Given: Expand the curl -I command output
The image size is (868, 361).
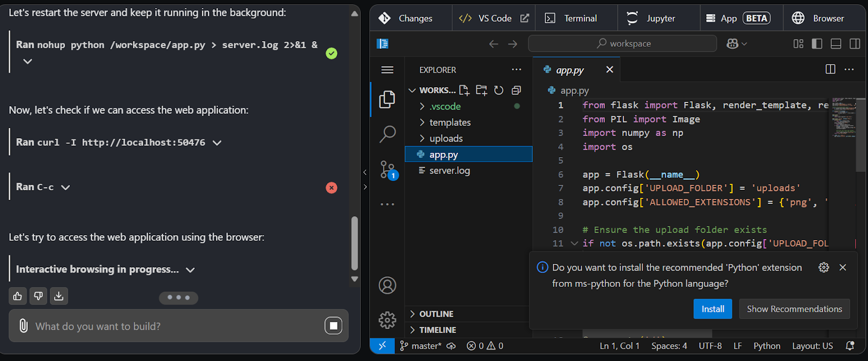Looking at the screenshot, I should [x=217, y=143].
